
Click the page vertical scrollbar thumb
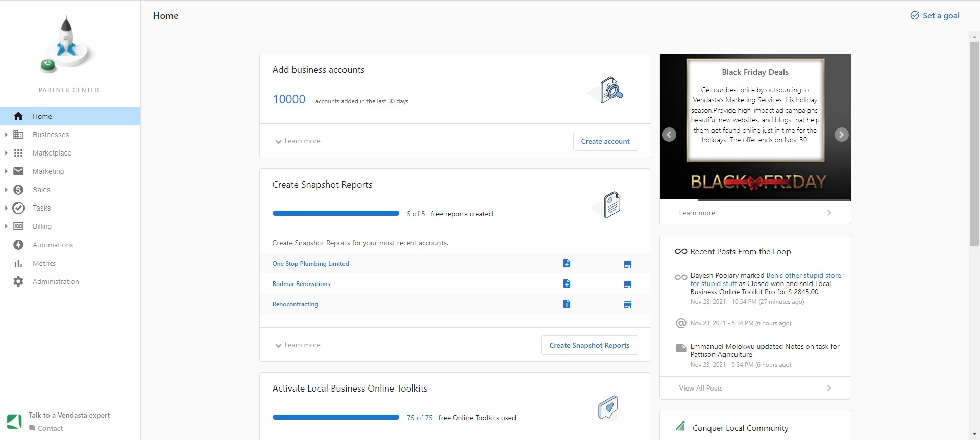[x=974, y=144]
